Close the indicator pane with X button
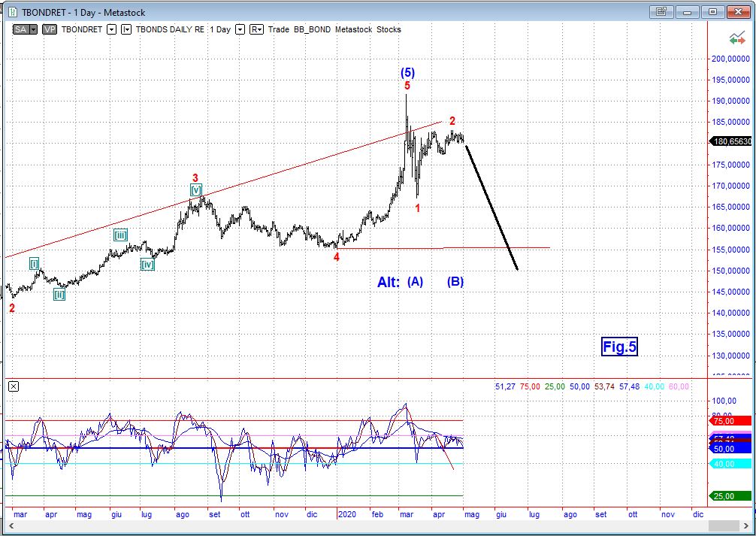Image resolution: width=756 pixels, height=536 pixels. coord(14,386)
